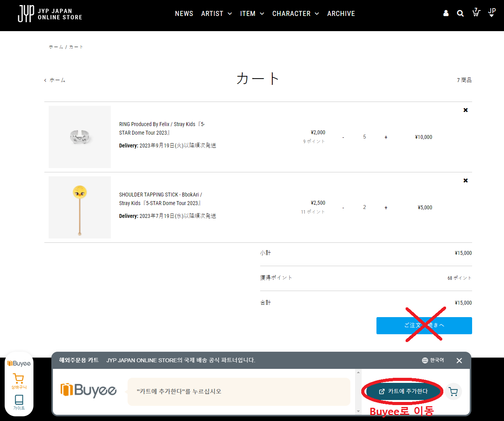The image size is (504, 421).
Task: Go back via the ‹ ホーム link
Action: (x=55, y=80)
